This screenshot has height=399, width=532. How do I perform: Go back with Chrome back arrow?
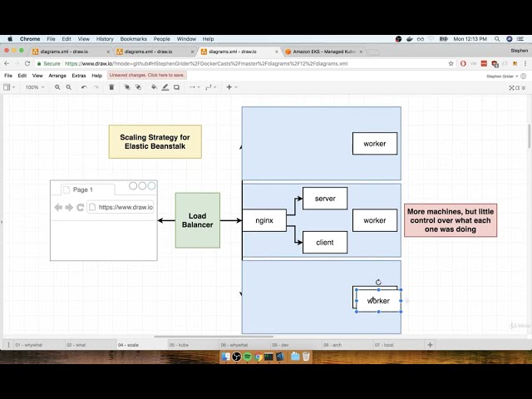pyautogui.click(x=7, y=63)
